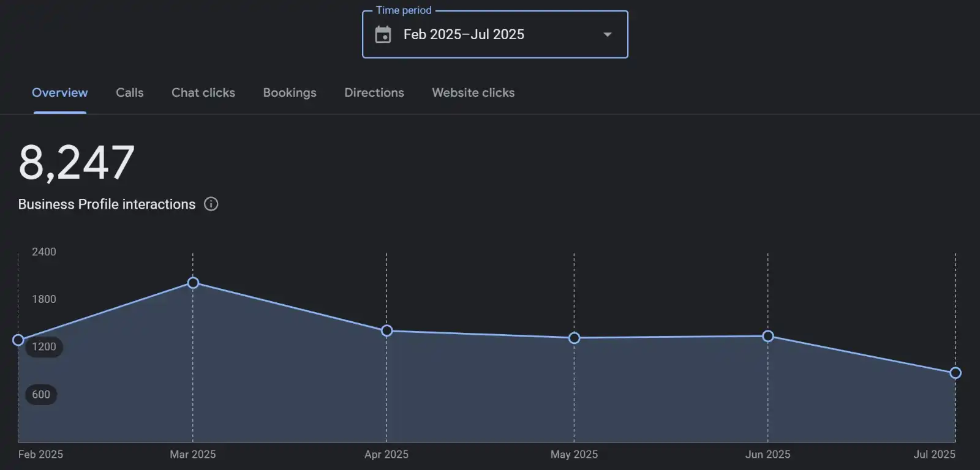Image resolution: width=980 pixels, height=470 pixels.
Task: Expand the Time period dropdown arrow
Action: [x=607, y=34]
